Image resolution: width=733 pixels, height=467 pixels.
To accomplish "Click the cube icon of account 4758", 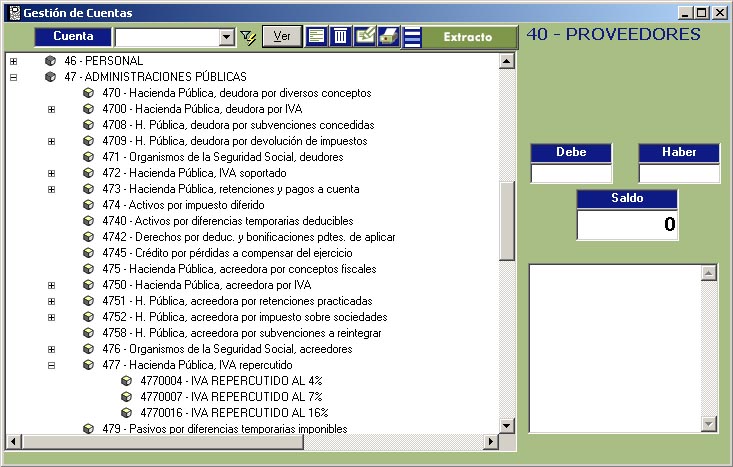I will pyautogui.click(x=88, y=333).
